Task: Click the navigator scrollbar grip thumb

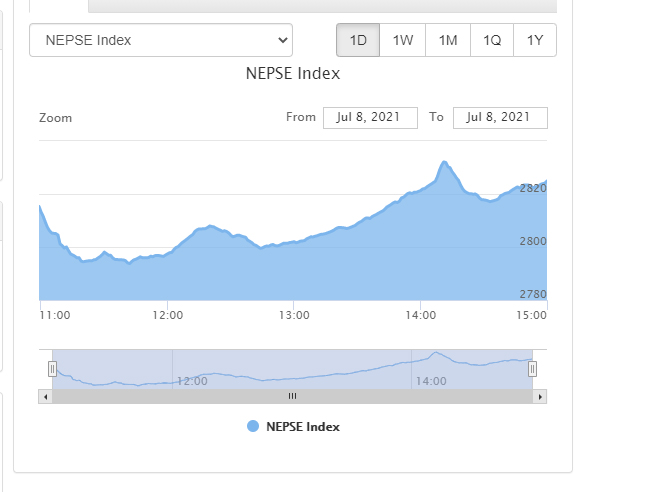Action: coord(292,397)
